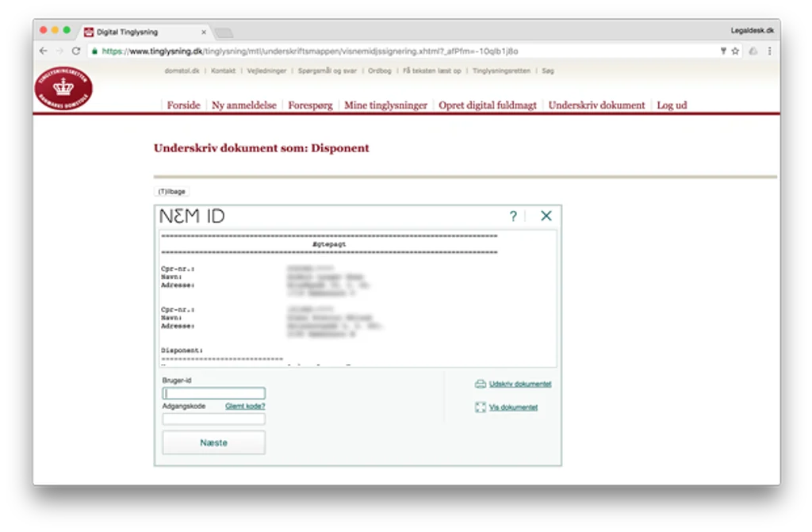Click the NEM ID logo text
The height and width of the screenshot is (532, 812).
pos(192,216)
